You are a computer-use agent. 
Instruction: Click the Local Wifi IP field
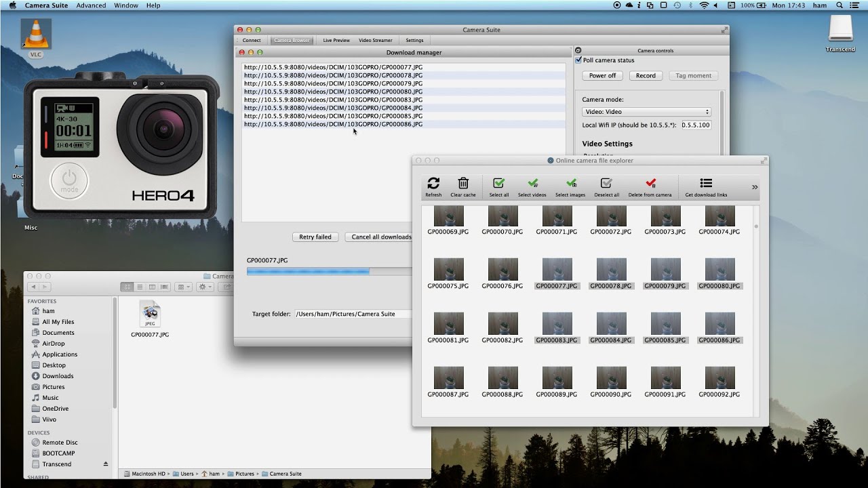(x=696, y=125)
